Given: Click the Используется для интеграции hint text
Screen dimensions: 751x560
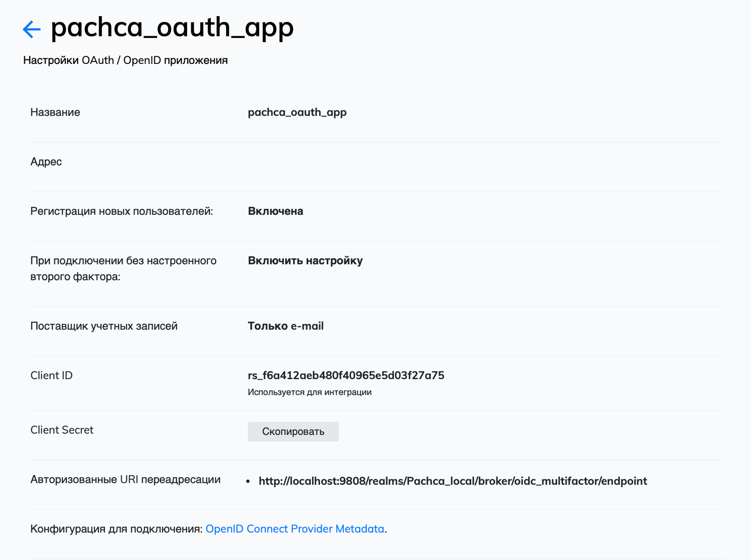Looking at the screenshot, I should click(x=309, y=392).
